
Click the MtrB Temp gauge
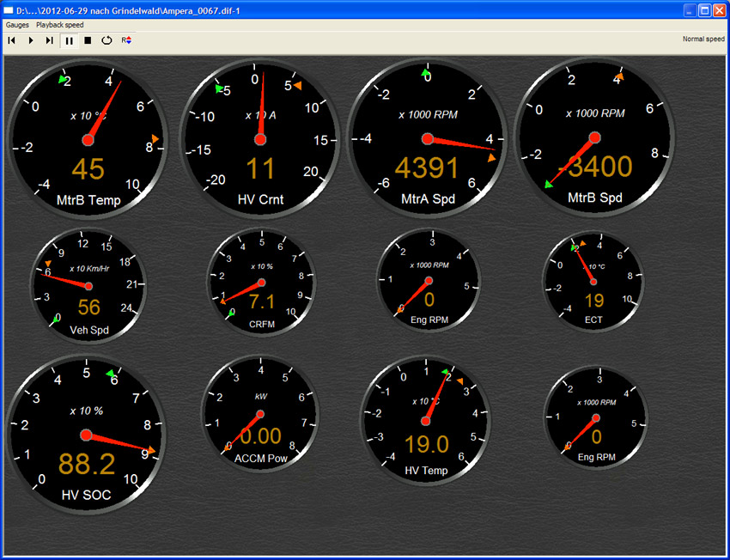pyautogui.click(x=88, y=139)
